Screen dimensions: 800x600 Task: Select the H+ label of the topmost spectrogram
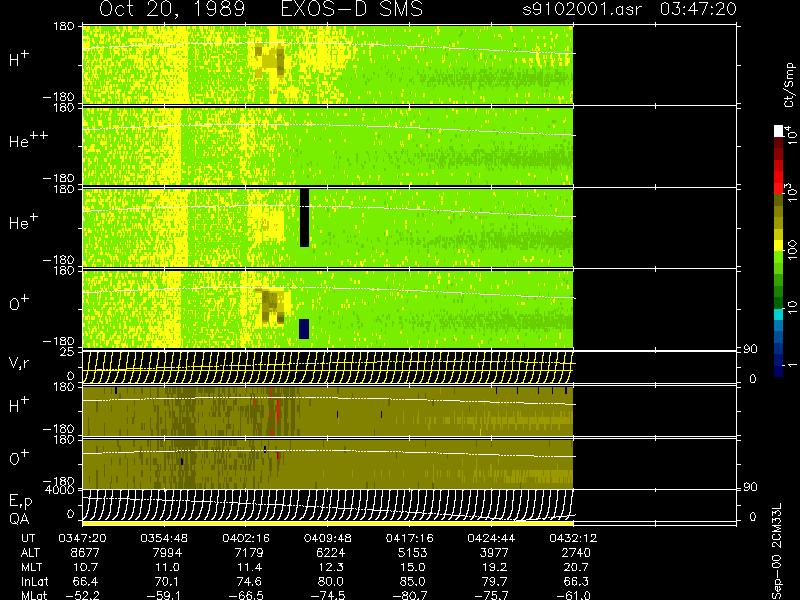19,59
